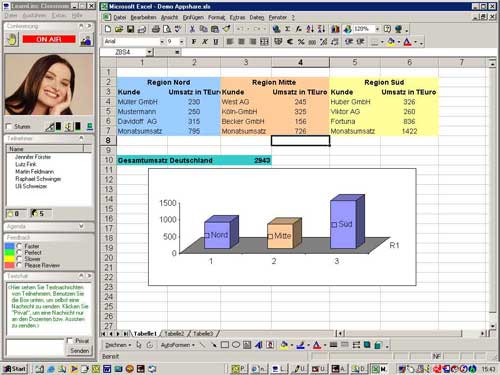Click the Senden button
This screenshot has height=375, width=500.
pos(79,351)
